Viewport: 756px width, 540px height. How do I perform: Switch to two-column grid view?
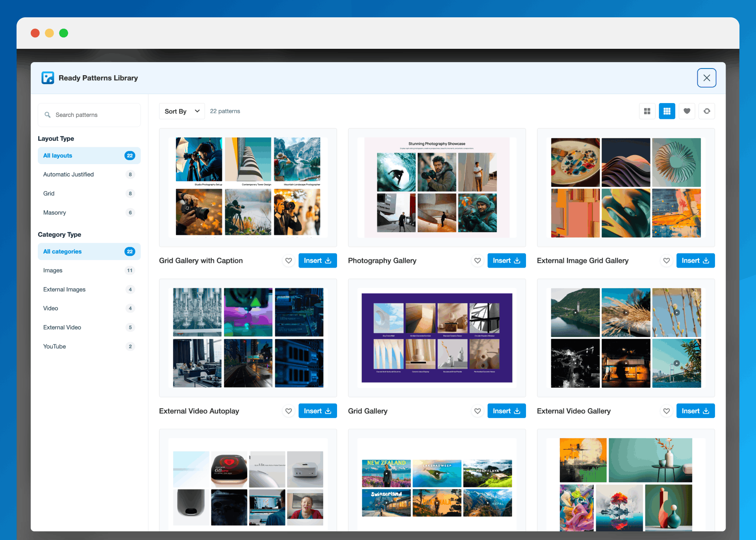(x=647, y=111)
